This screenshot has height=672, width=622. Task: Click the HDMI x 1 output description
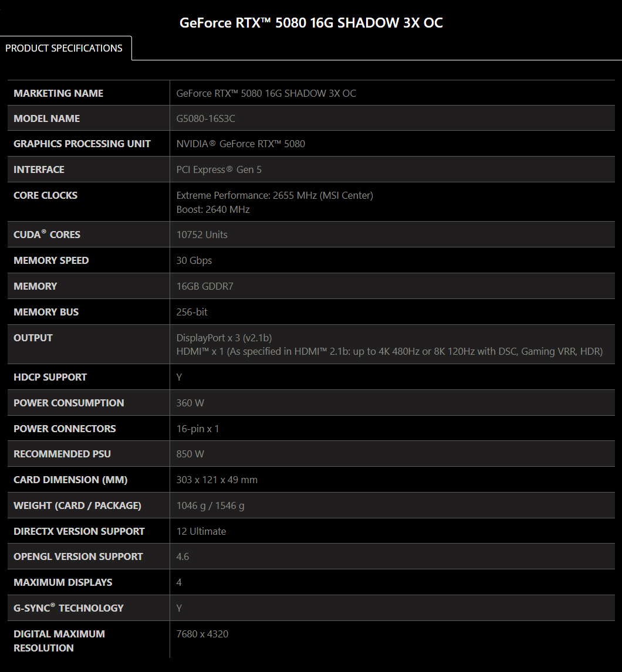(x=389, y=352)
